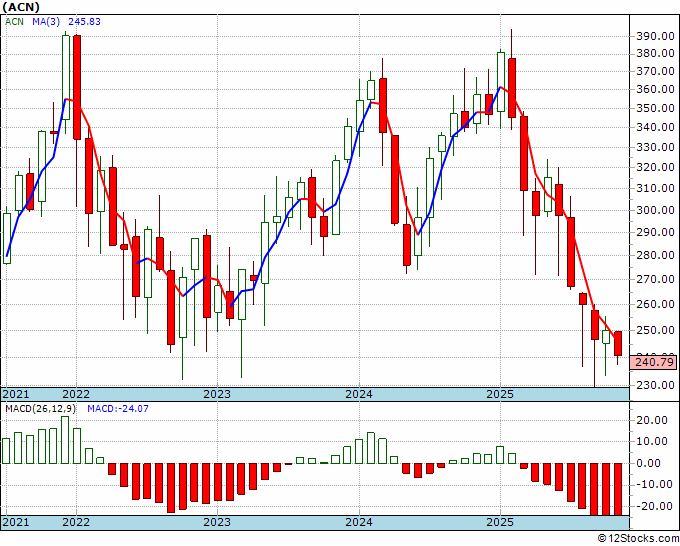Select the 350.00 price axis label
Image resolution: width=680 pixels, height=546 pixels.
655,108
